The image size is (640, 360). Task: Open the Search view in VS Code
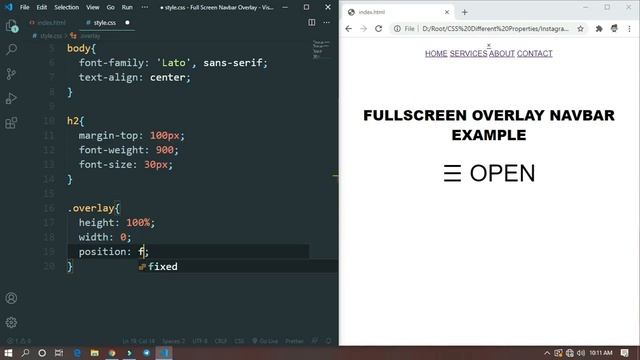(11, 50)
